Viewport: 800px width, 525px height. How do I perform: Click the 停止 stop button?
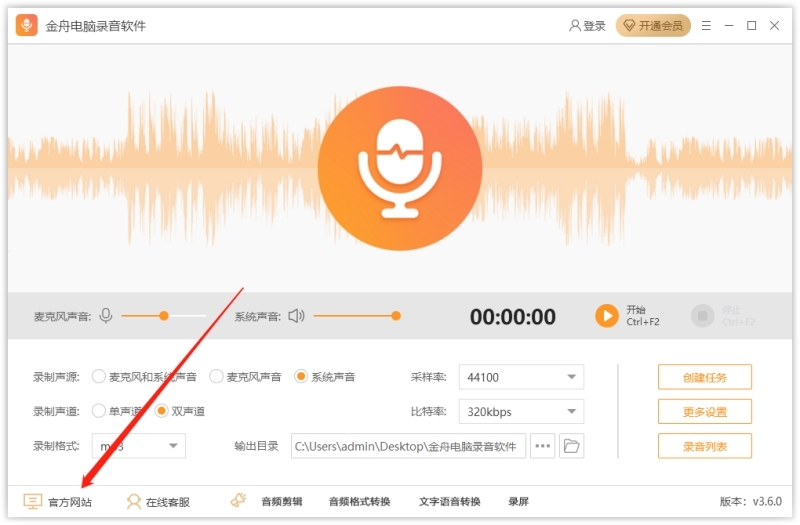click(703, 316)
